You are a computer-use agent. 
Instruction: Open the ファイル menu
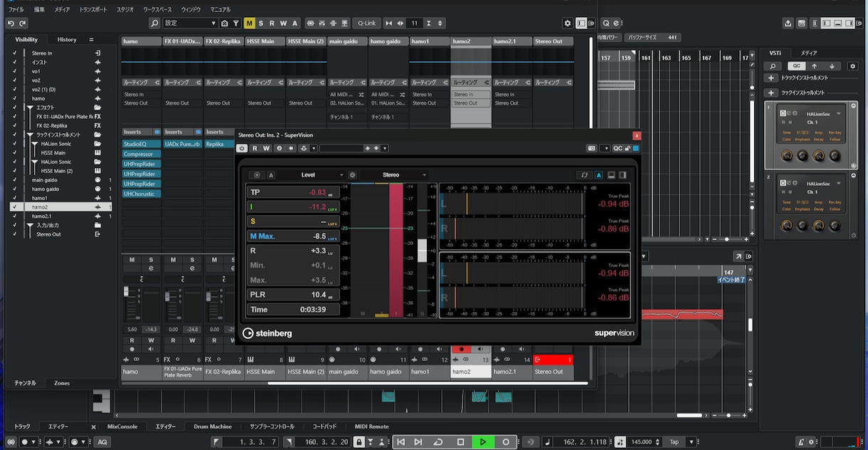pos(16,10)
